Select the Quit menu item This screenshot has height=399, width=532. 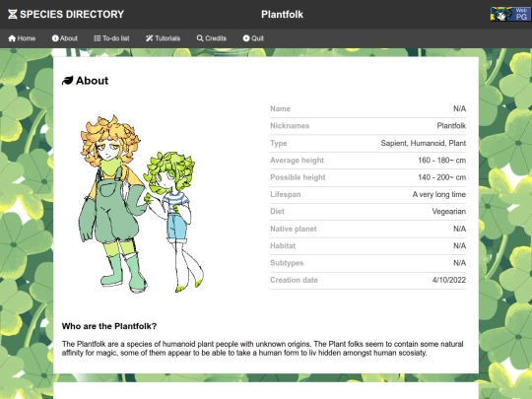pyautogui.click(x=253, y=38)
